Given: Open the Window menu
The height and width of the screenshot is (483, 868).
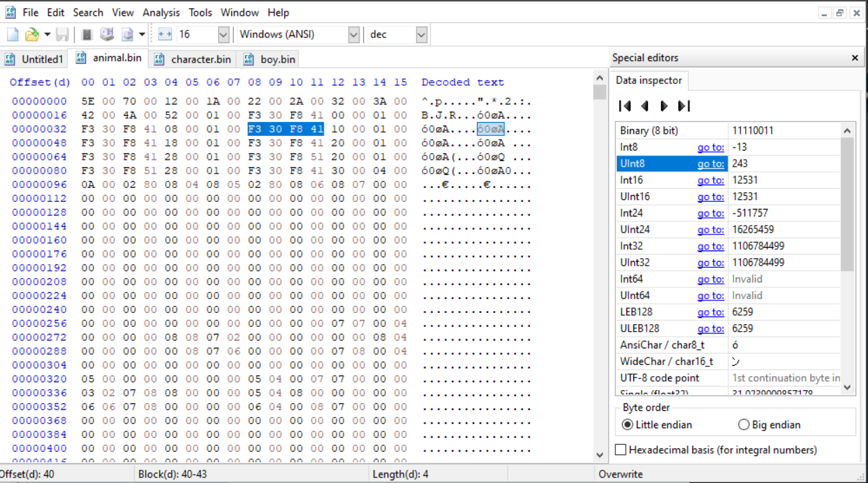Looking at the screenshot, I should [240, 12].
